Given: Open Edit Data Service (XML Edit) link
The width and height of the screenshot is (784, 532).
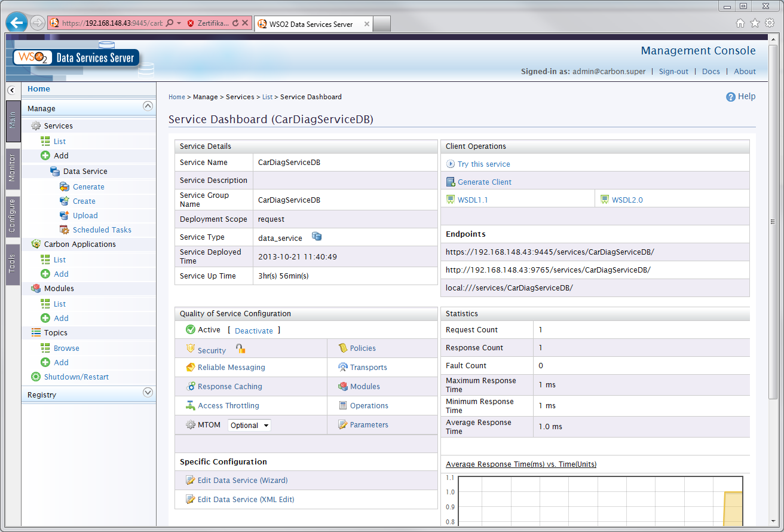Looking at the screenshot, I should pyautogui.click(x=246, y=500).
